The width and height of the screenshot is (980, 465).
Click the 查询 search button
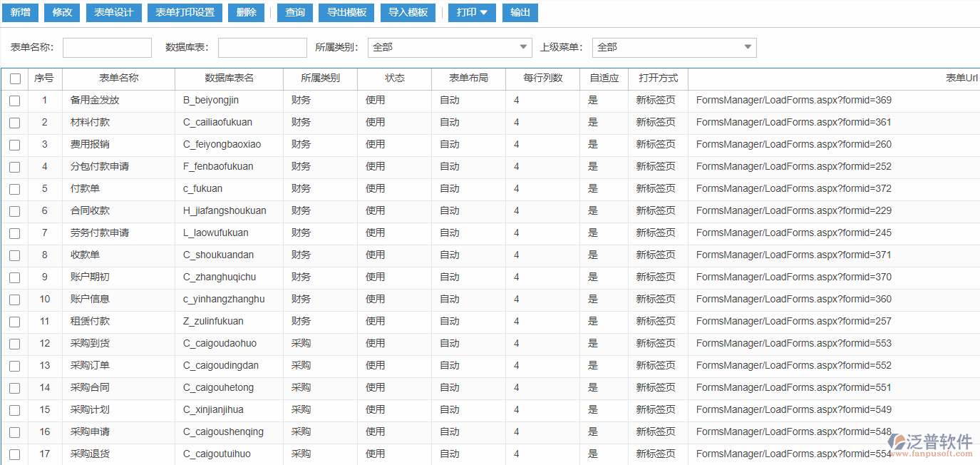(294, 13)
